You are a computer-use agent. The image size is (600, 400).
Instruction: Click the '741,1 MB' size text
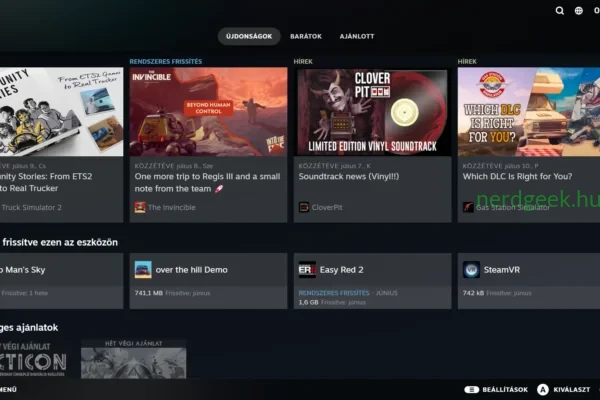pos(148,293)
